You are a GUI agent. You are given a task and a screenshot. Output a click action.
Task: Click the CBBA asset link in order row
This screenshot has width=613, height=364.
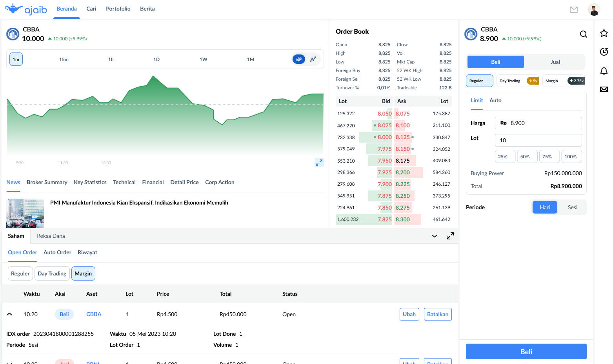94,314
